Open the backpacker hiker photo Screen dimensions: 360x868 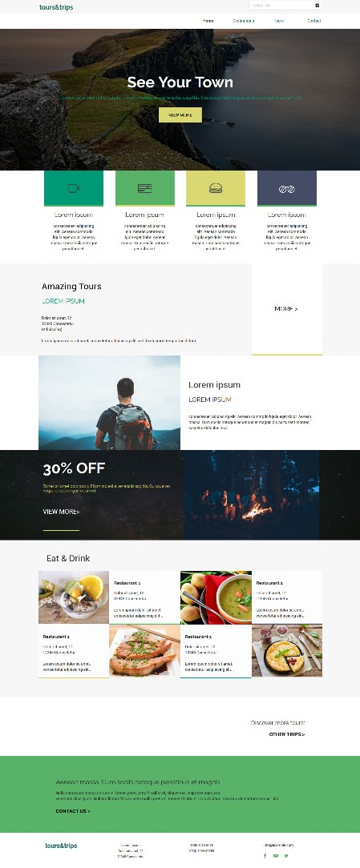point(109,403)
